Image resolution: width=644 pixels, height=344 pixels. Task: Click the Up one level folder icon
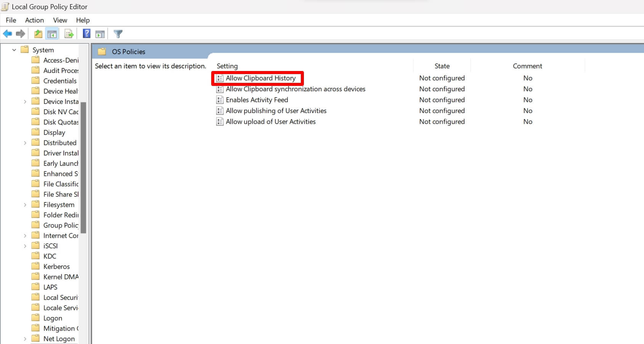(38, 34)
